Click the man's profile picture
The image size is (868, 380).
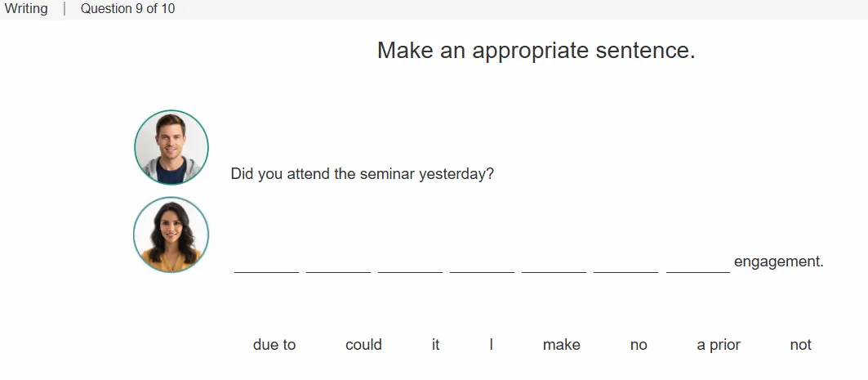pos(171,147)
